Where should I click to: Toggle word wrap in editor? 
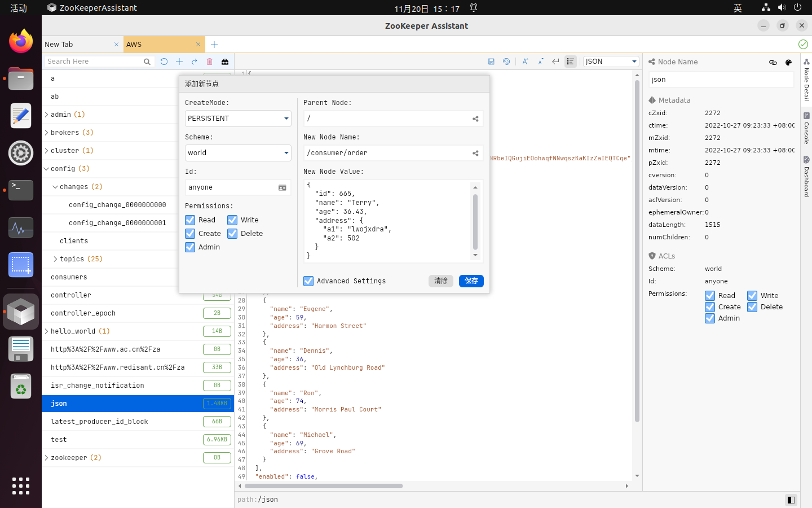point(555,62)
